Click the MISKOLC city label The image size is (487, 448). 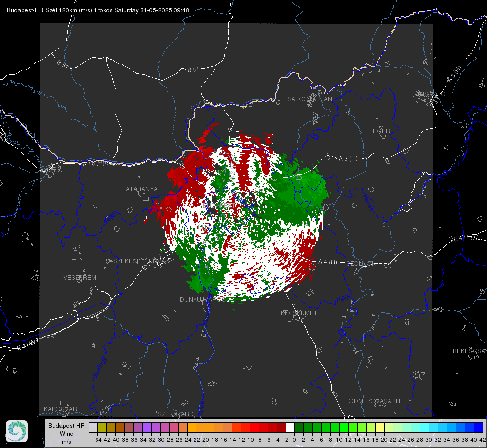point(431,94)
